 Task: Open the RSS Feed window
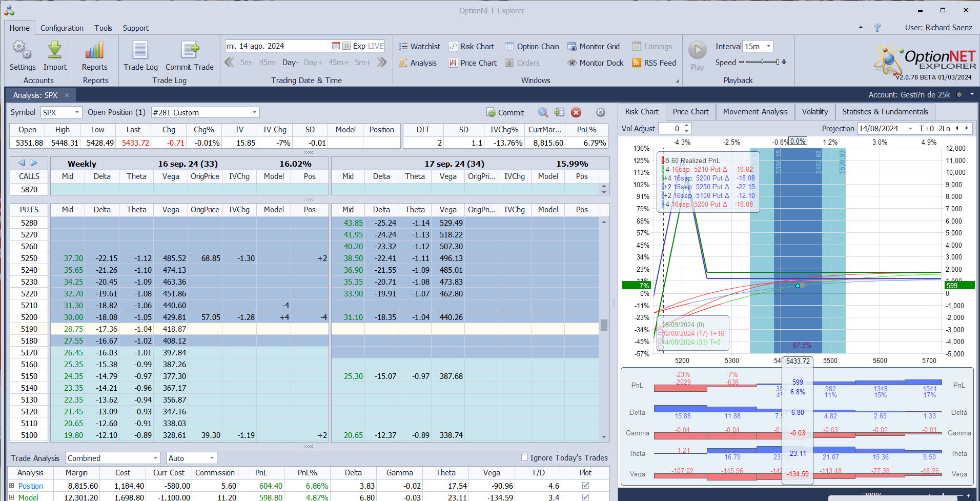[654, 63]
